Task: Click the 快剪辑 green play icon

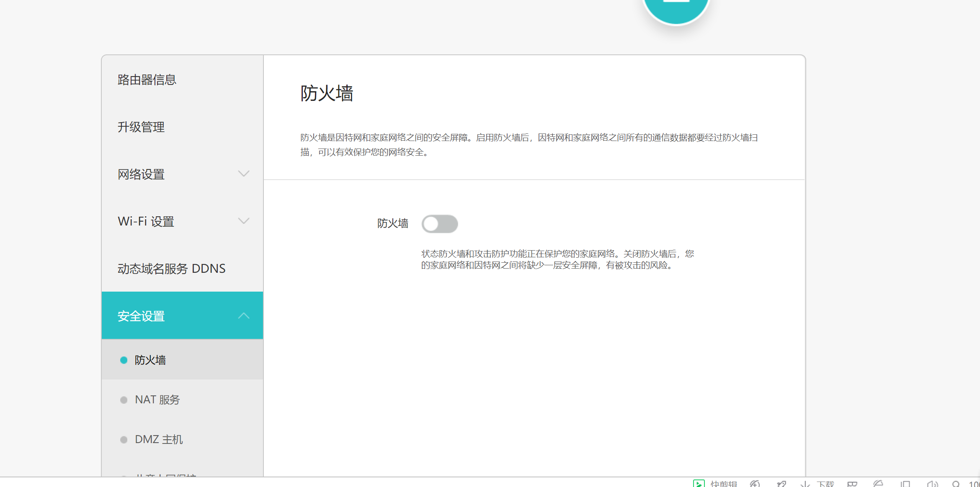Action: 699,484
